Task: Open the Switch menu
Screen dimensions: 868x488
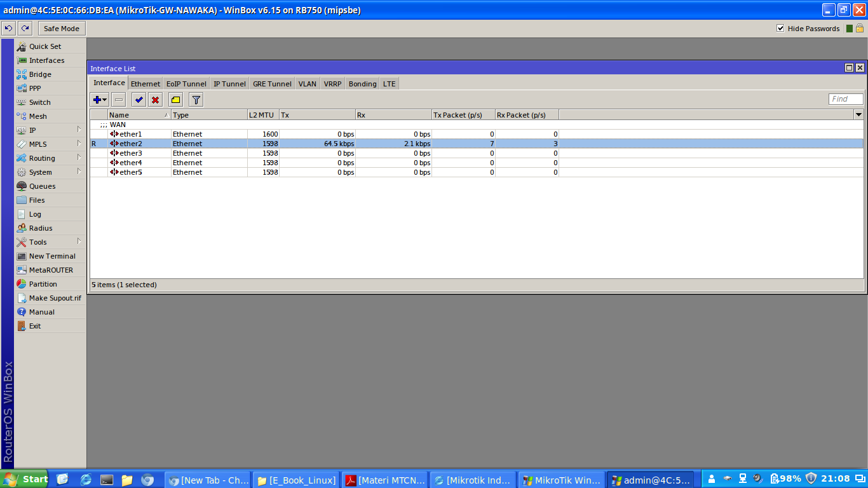Action: coord(50,102)
